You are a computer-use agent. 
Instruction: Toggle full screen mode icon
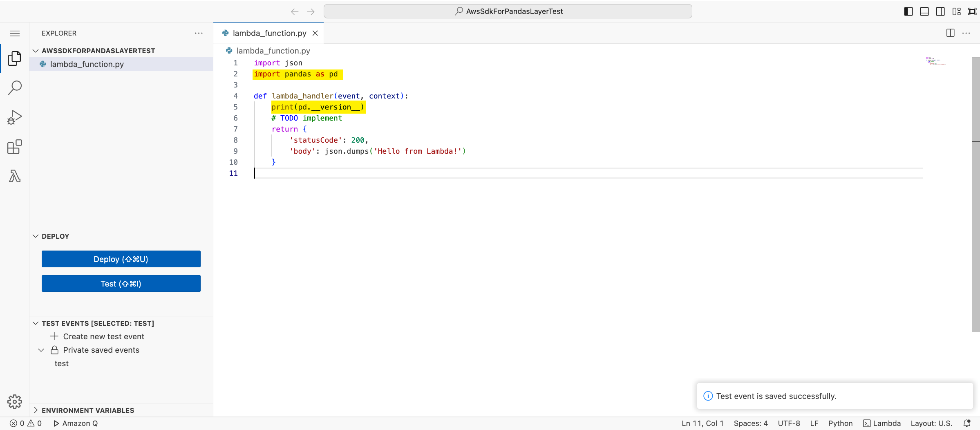click(x=972, y=11)
